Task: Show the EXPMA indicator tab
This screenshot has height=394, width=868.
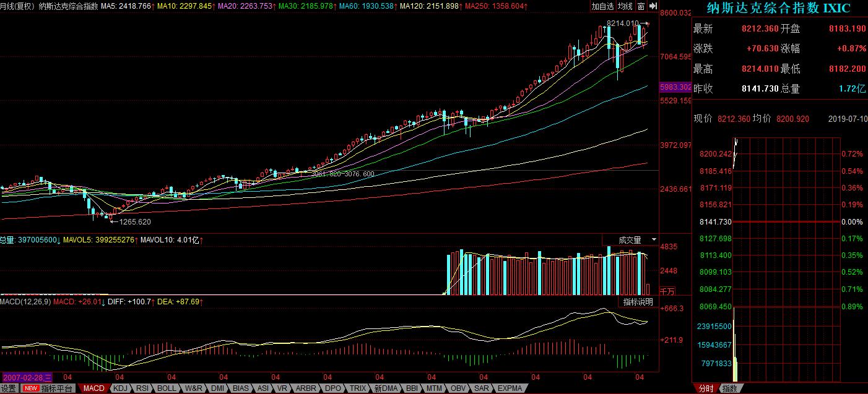Action: tap(510, 388)
